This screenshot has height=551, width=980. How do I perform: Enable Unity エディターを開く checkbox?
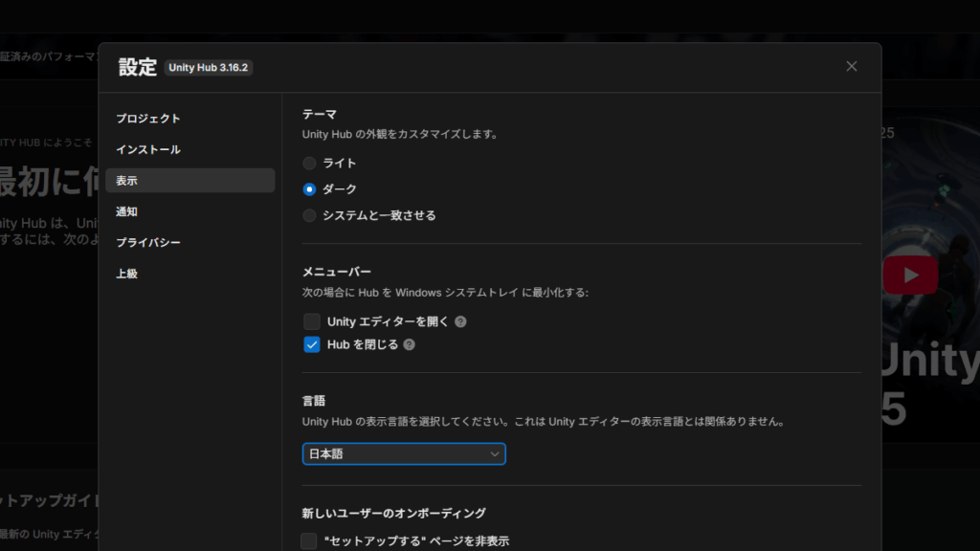tap(312, 322)
